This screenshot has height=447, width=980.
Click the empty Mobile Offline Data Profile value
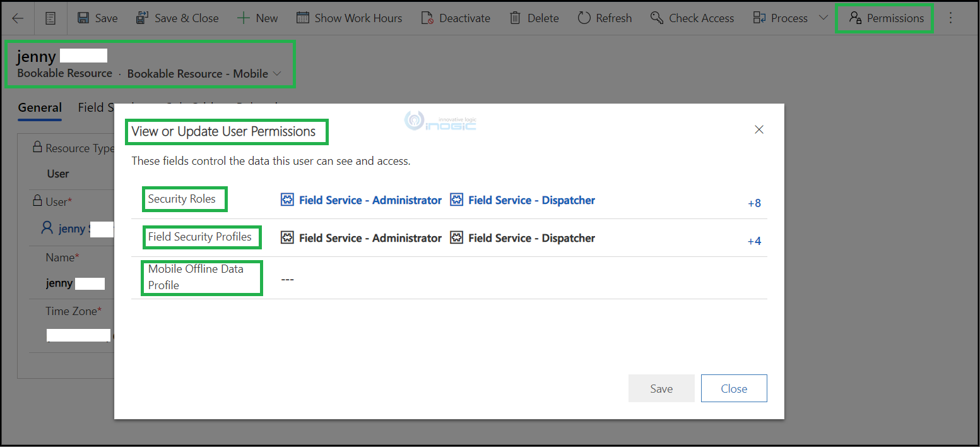pos(287,278)
